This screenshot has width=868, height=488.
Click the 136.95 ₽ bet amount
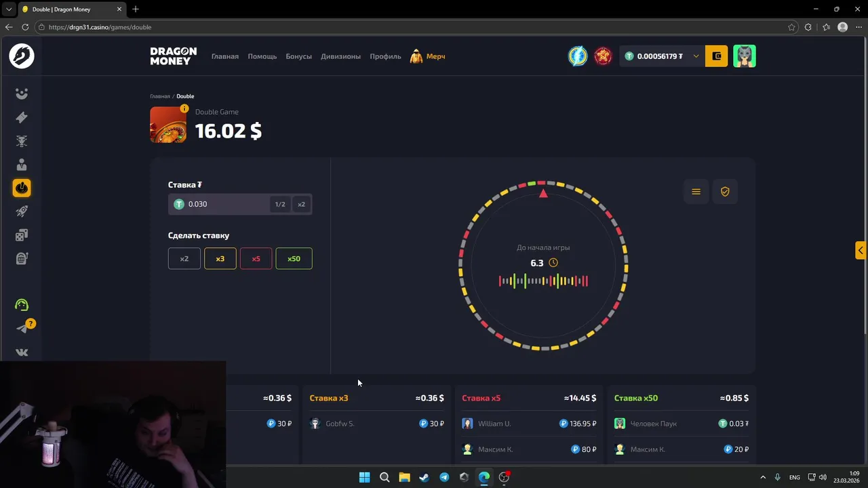pos(578,424)
